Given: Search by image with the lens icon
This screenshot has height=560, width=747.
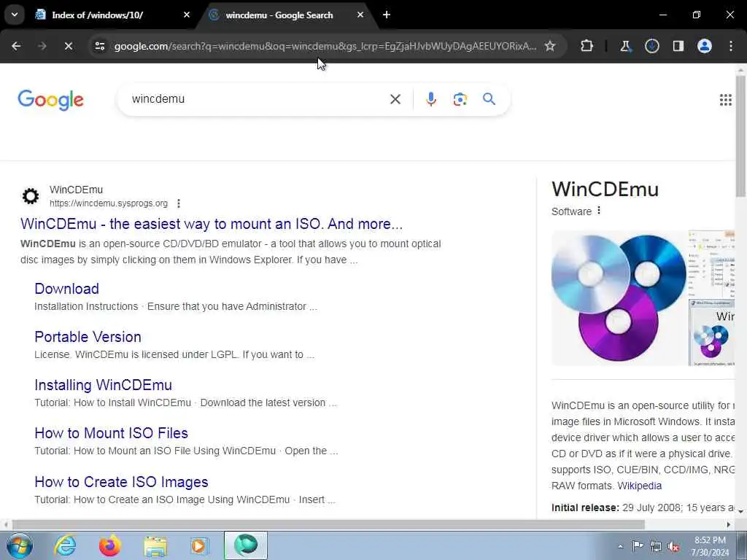Looking at the screenshot, I should pyautogui.click(x=460, y=99).
